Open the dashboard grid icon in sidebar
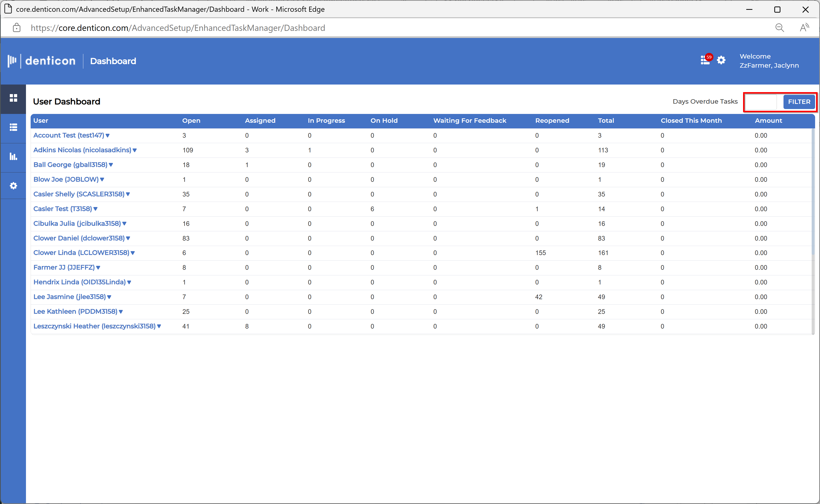The width and height of the screenshot is (820, 504). coord(13,98)
